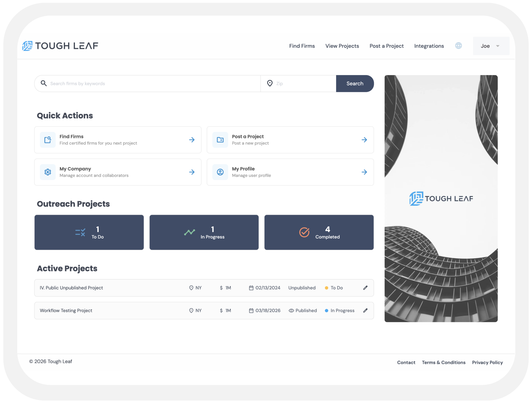Click the My Profile user icon
Screen dimensions: 532x405
point(220,172)
